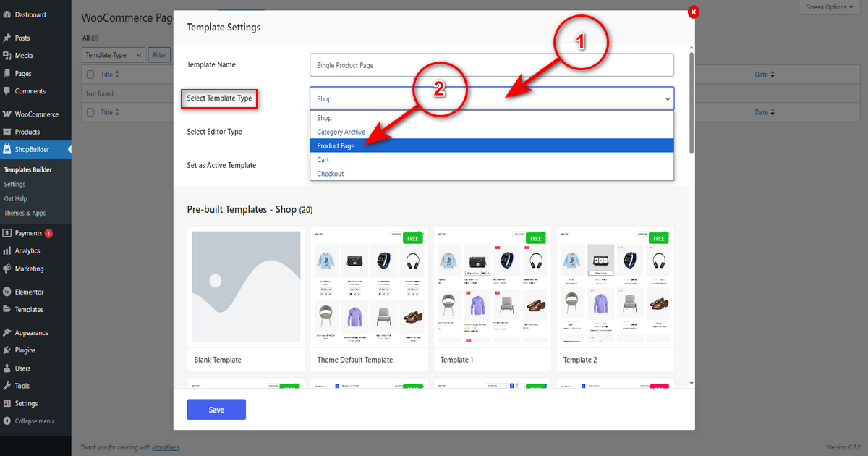
Task: Click the Payments dollar icon
Action: (7, 233)
